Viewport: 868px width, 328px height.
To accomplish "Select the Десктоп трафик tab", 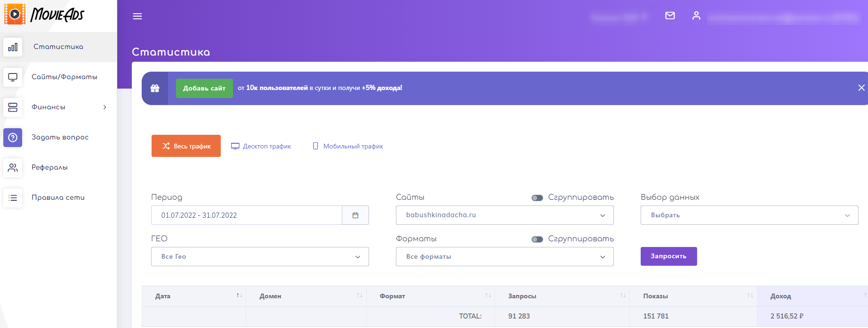I will 261,146.
